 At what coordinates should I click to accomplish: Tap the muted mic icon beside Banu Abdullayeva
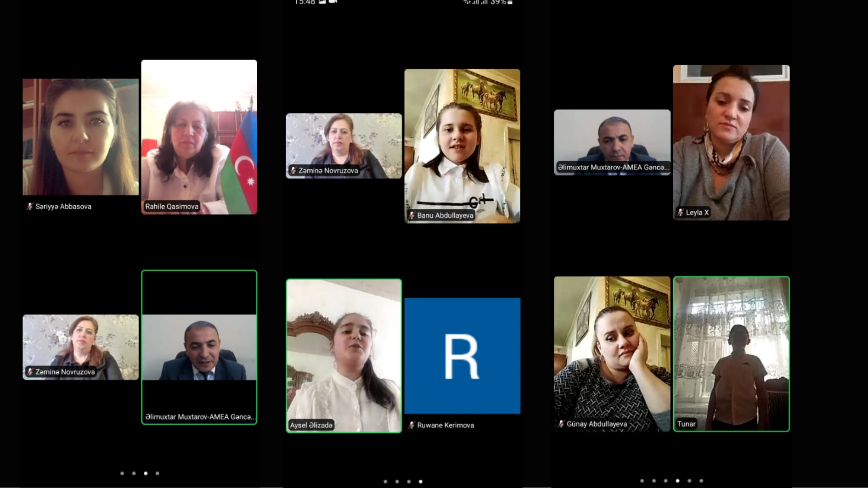412,215
